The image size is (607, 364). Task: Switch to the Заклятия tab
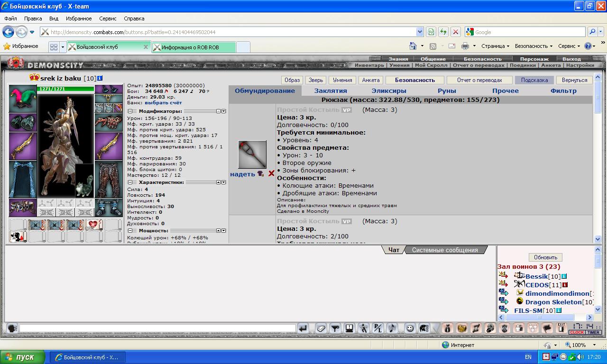pos(331,91)
